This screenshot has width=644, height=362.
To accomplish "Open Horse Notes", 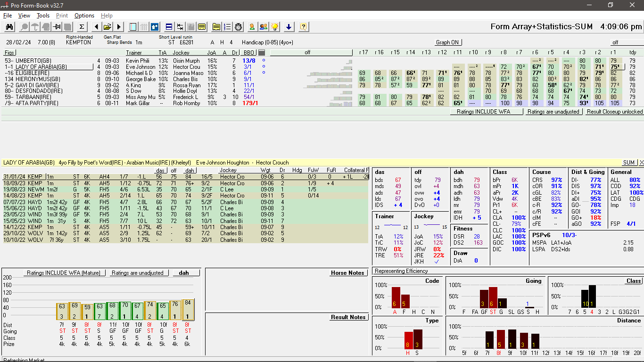I will [348, 273].
